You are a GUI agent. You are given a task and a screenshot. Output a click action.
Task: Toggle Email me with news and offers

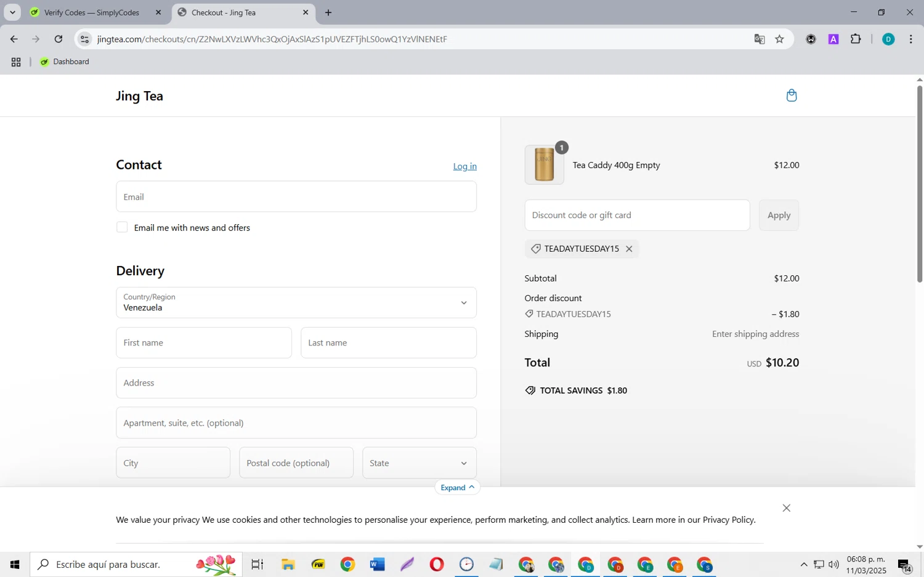pos(122,227)
